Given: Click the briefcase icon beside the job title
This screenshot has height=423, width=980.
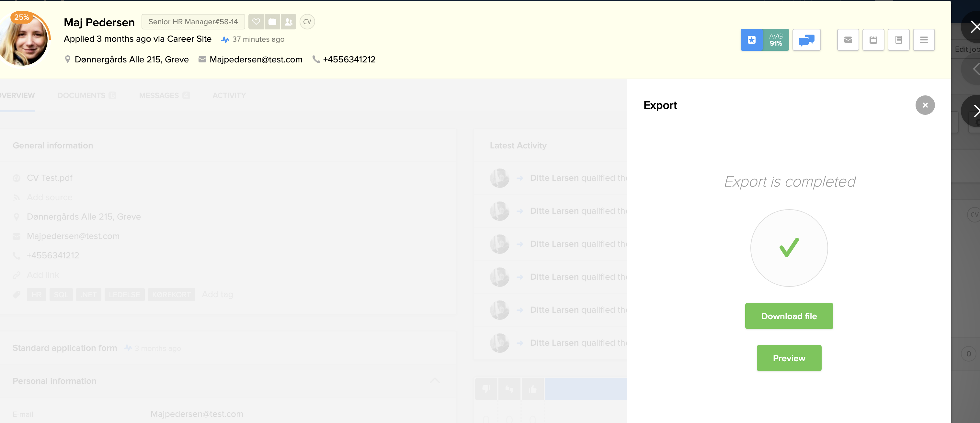Looking at the screenshot, I should (x=272, y=22).
